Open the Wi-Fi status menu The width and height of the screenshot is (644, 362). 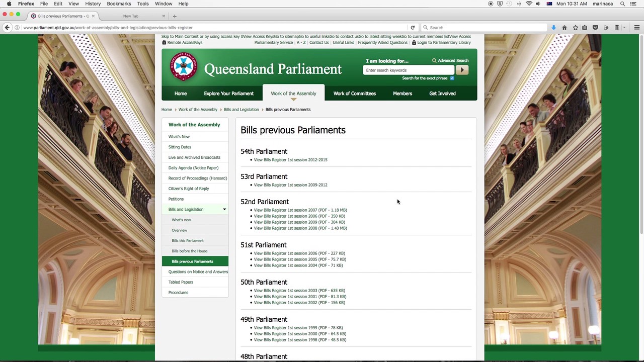529,4
